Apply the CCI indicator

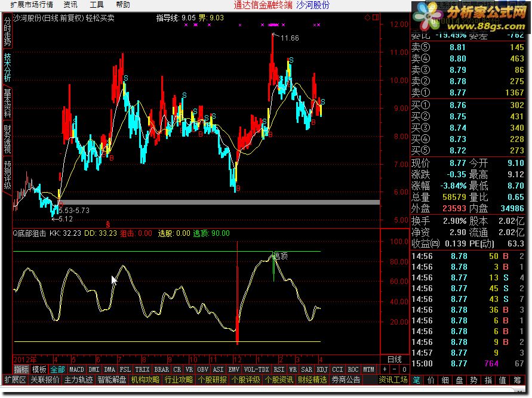tap(337, 369)
